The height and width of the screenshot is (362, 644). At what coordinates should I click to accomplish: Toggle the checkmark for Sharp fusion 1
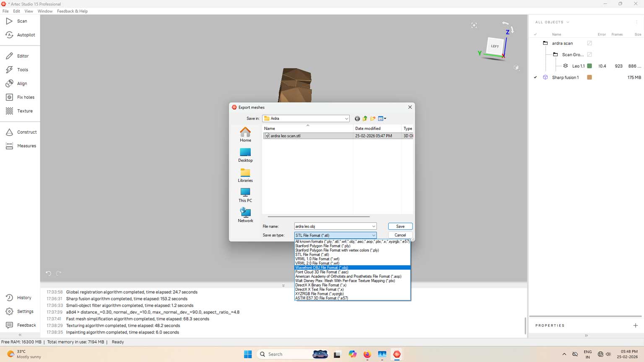pyautogui.click(x=535, y=78)
